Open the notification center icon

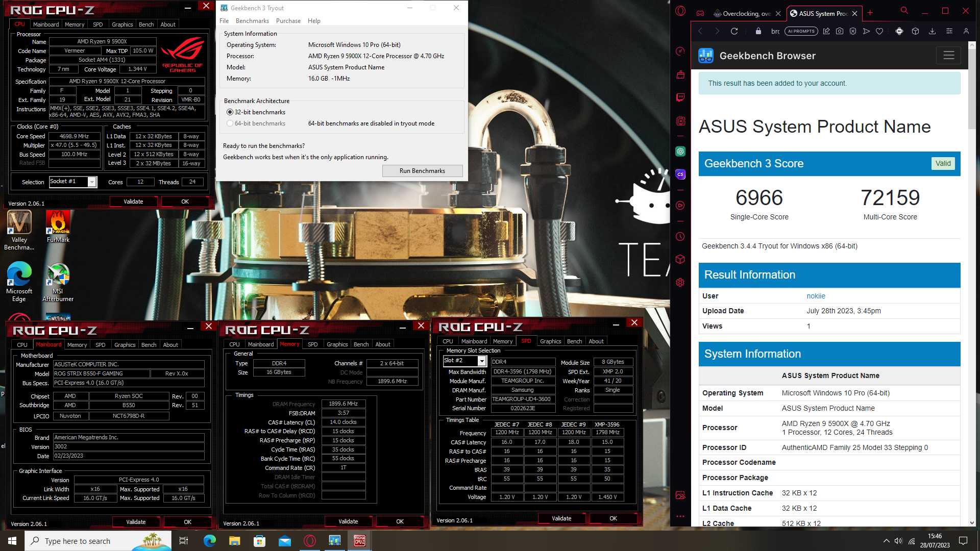point(963,541)
